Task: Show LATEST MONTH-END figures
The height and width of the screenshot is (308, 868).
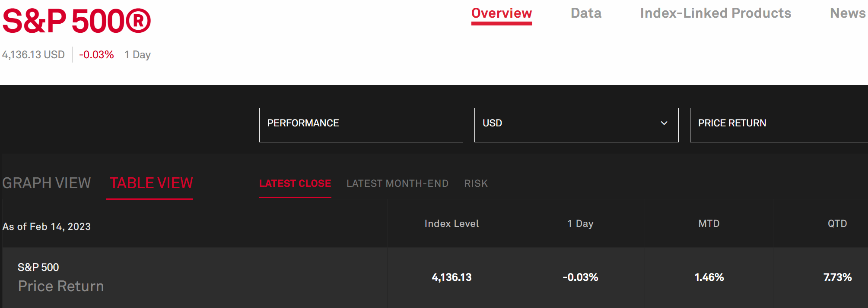Action: coord(397,183)
